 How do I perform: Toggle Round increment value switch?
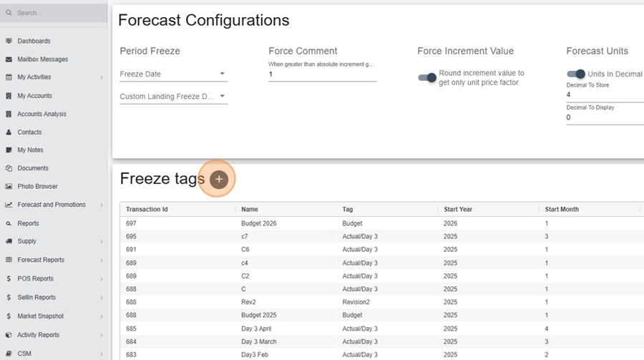427,77
